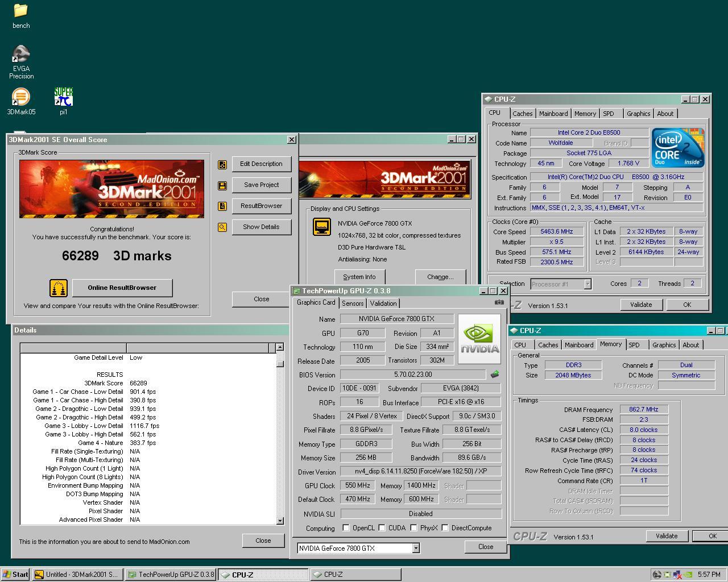The image size is (728, 582).
Task: Click the 3DMark2001 banner image
Action: point(111,189)
